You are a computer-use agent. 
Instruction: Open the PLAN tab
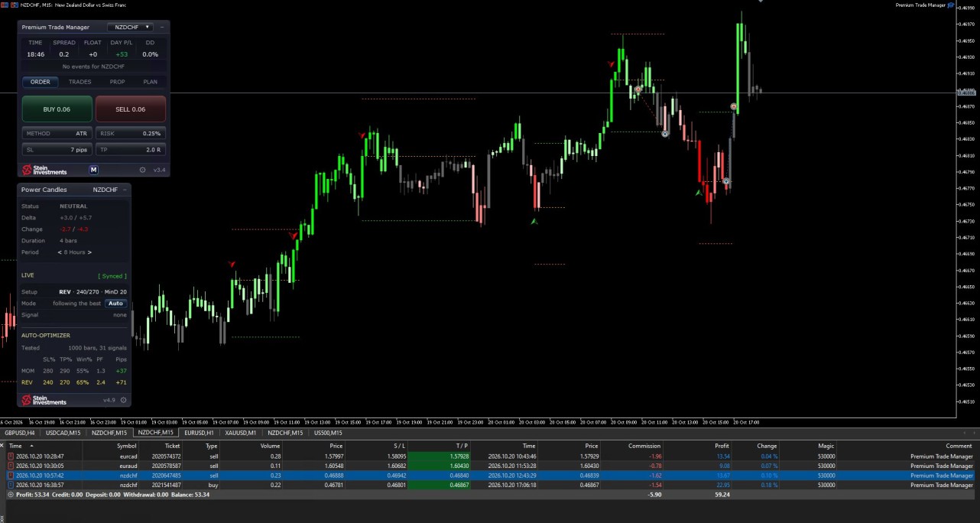150,82
